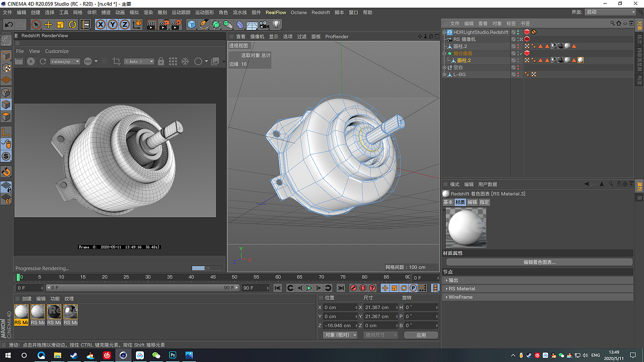The height and width of the screenshot is (362, 644).
Task: Open the rainsojey dropdown in RenderView
Action: point(65,61)
